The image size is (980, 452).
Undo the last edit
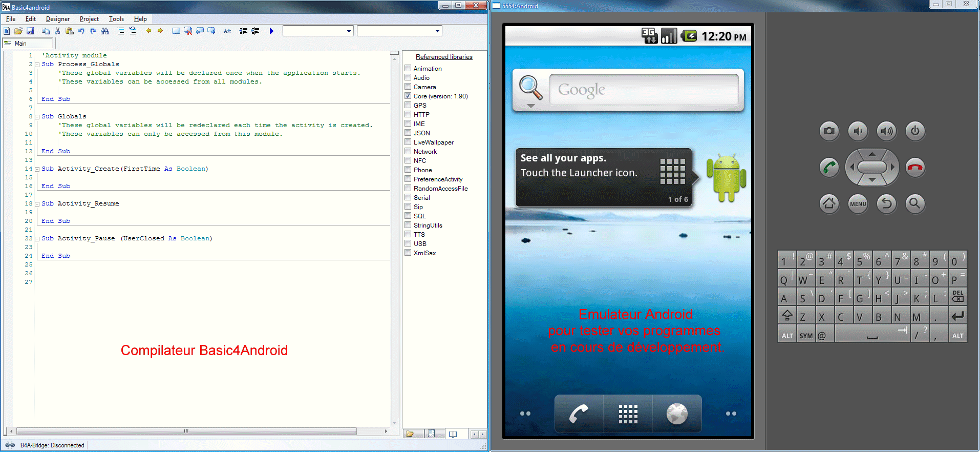(x=81, y=31)
